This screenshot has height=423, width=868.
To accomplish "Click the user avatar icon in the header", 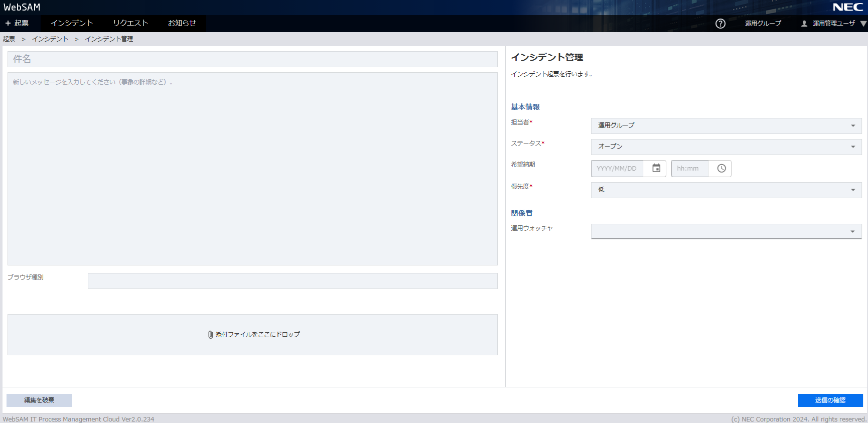I will point(804,24).
